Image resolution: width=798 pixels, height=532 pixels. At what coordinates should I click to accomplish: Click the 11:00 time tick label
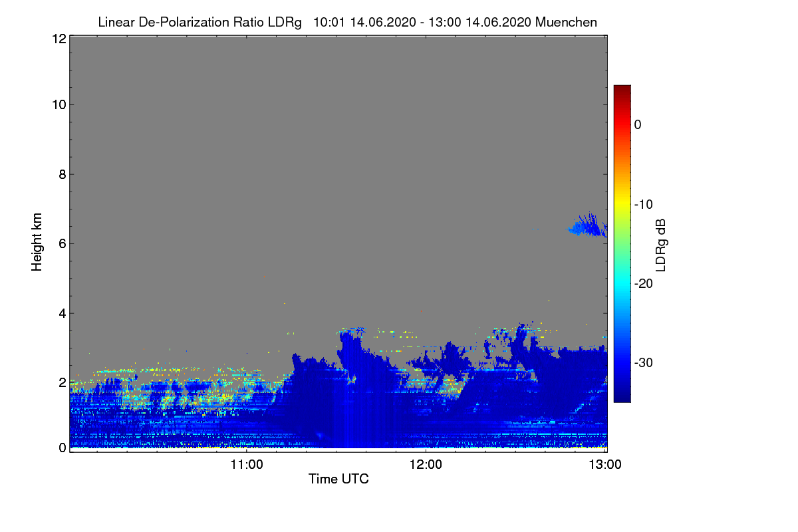[246, 464]
